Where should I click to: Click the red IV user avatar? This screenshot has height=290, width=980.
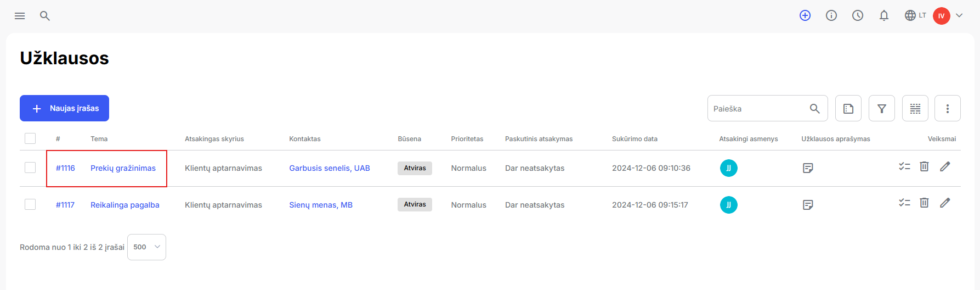[942, 16]
